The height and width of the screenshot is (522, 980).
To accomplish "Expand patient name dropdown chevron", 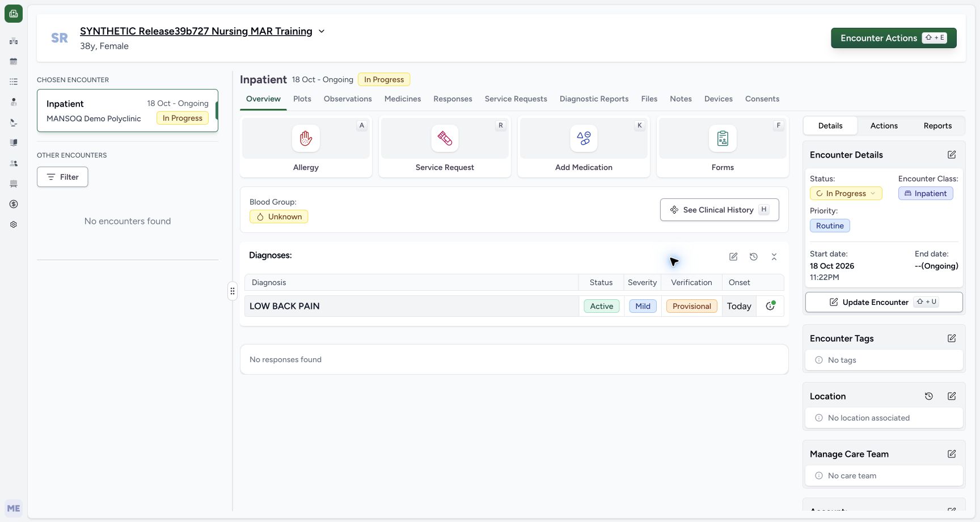I will click(322, 31).
